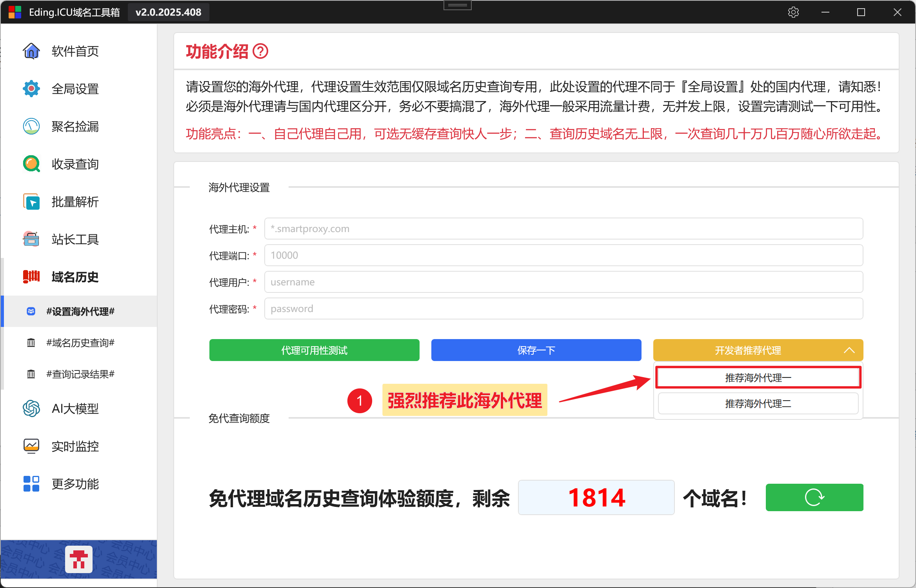Click the 批量解析 cursor icon
916x588 pixels.
pyautogui.click(x=31, y=201)
